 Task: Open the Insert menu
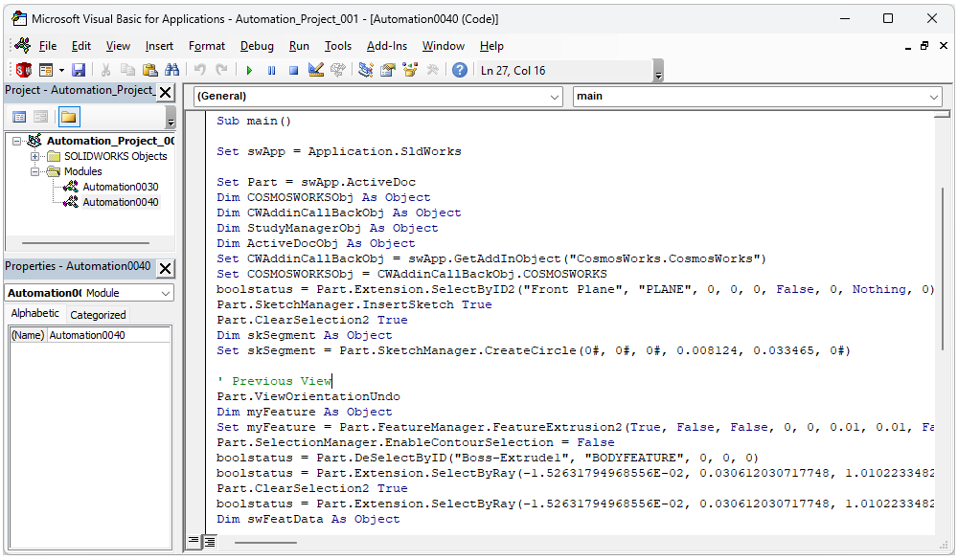(x=159, y=46)
